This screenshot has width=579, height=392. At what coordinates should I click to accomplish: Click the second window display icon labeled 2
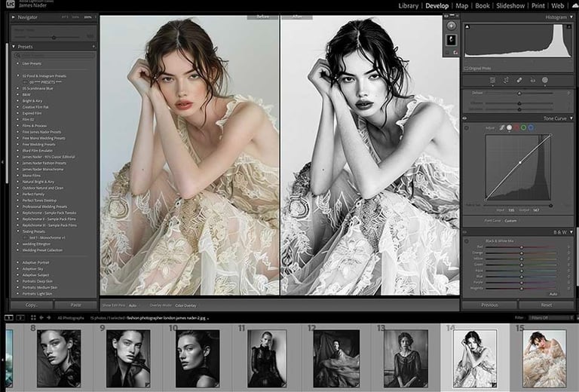[20, 317]
